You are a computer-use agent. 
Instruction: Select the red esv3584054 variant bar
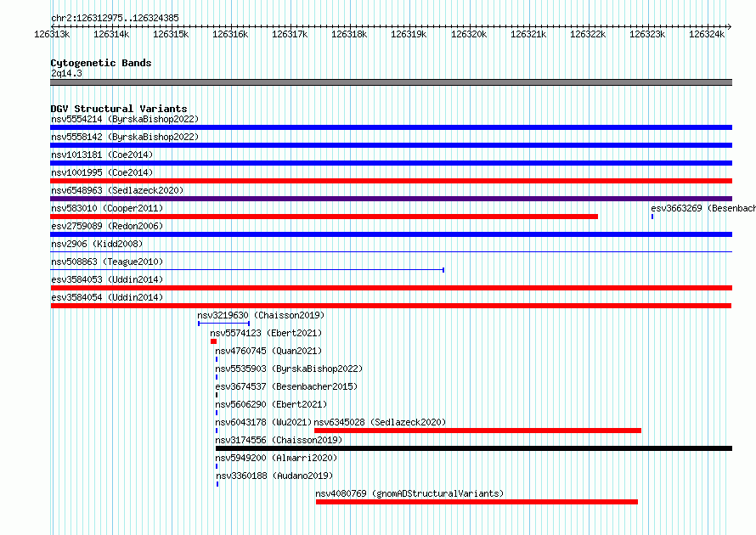coord(391,306)
